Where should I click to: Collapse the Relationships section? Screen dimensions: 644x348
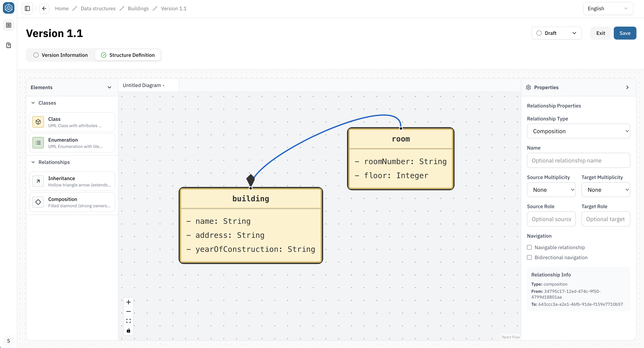click(x=33, y=162)
